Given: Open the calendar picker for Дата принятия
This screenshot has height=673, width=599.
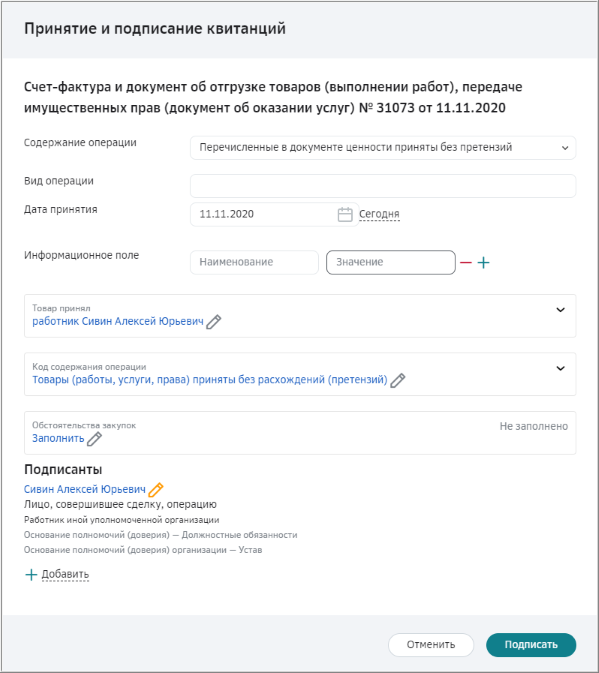Looking at the screenshot, I should tap(345, 214).
